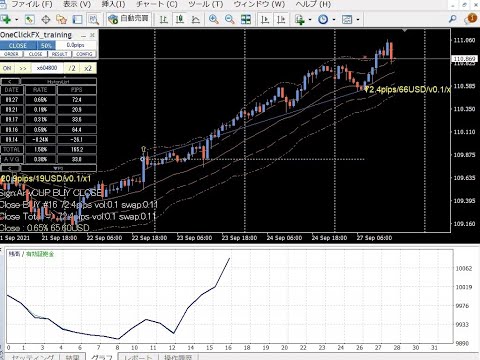This screenshot has height=360, width=480.
Task: Click the 110.869 current price label
Action: (x=464, y=59)
